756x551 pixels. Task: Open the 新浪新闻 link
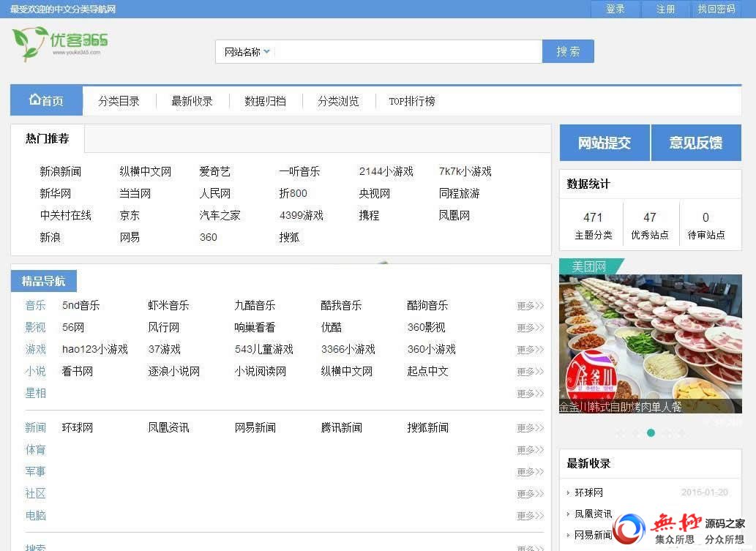coord(60,172)
